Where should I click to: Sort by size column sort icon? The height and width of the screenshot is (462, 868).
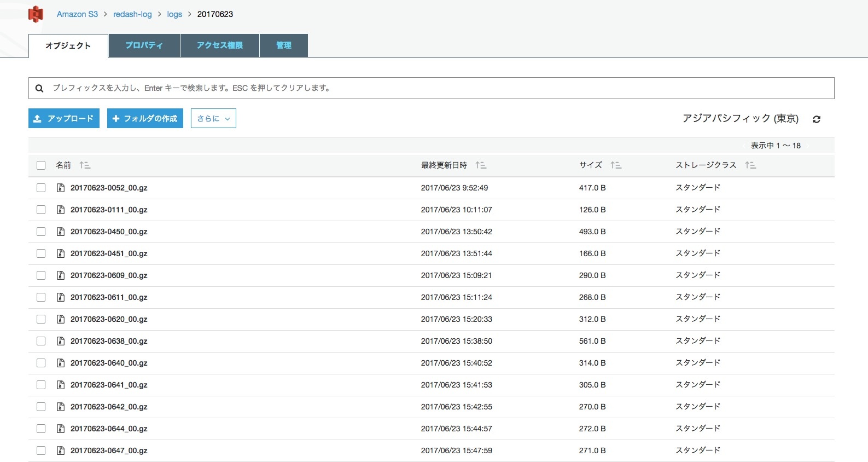616,165
